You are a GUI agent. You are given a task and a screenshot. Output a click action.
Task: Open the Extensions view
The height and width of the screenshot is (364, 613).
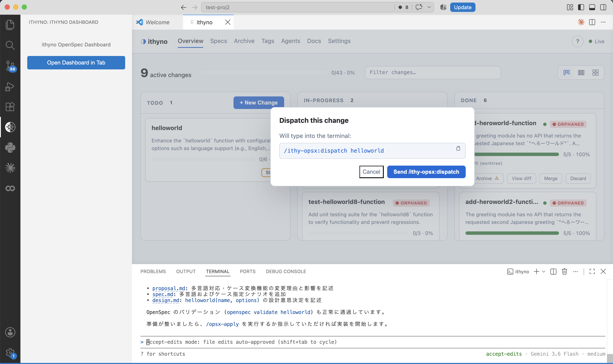[x=10, y=107]
